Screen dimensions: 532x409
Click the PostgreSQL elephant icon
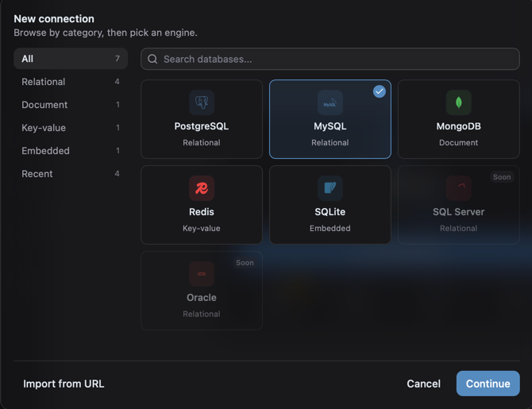point(202,102)
